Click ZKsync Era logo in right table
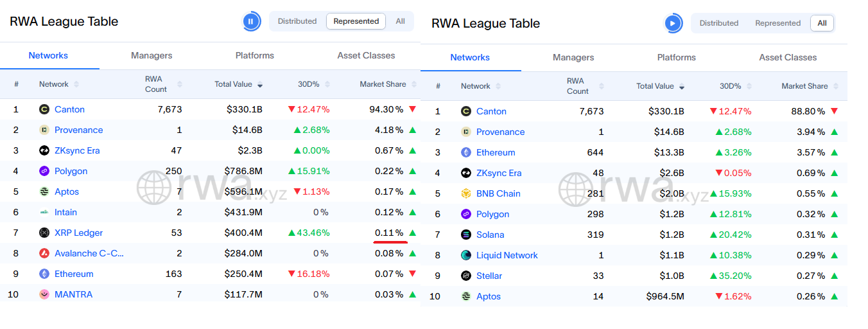Image resolution: width=868 pixels, height=329 pixels. click(x=466, y=173)
